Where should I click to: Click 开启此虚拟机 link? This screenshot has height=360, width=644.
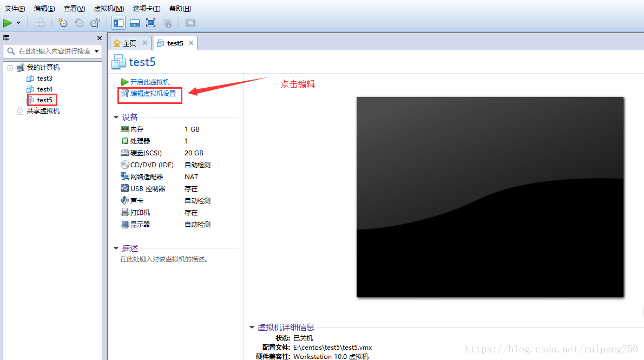[149, 82]
